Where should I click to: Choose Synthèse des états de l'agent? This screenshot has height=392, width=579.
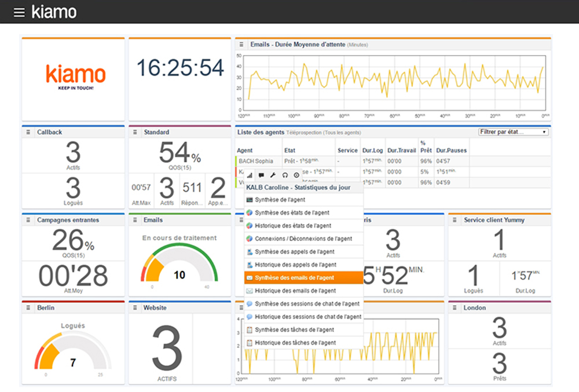click(304, 213)
